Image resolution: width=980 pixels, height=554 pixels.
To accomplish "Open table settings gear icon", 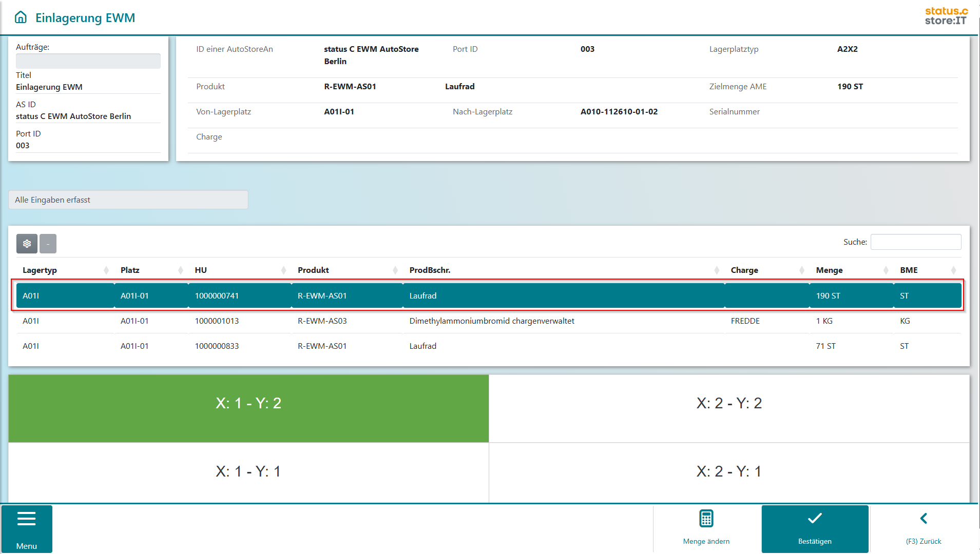I will [x=27, y=244].
